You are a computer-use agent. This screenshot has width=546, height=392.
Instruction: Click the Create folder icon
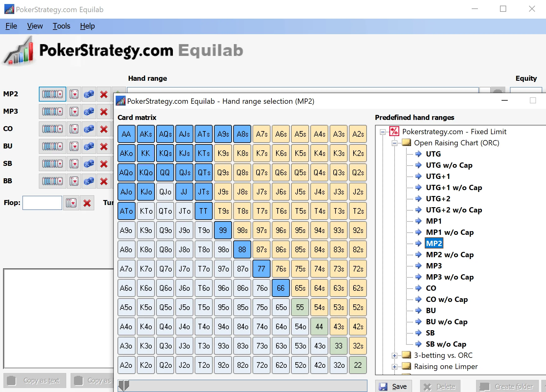(x=484, y=386)
